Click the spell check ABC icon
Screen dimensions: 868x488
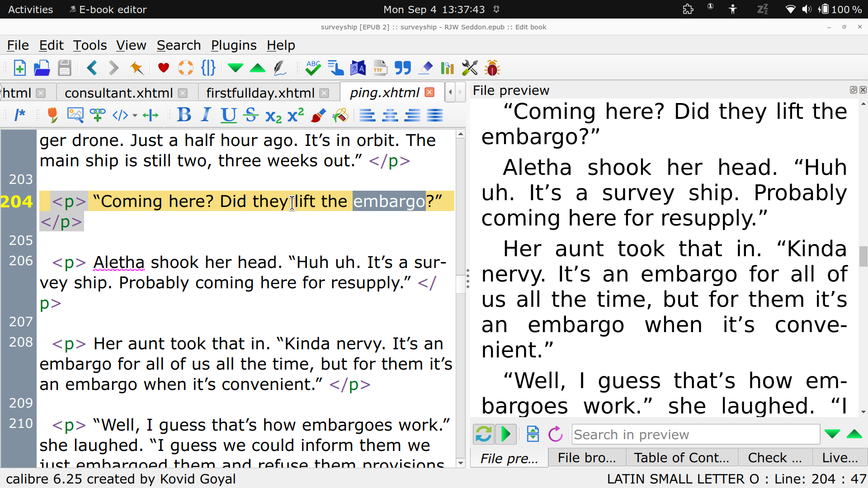[313, 68]
